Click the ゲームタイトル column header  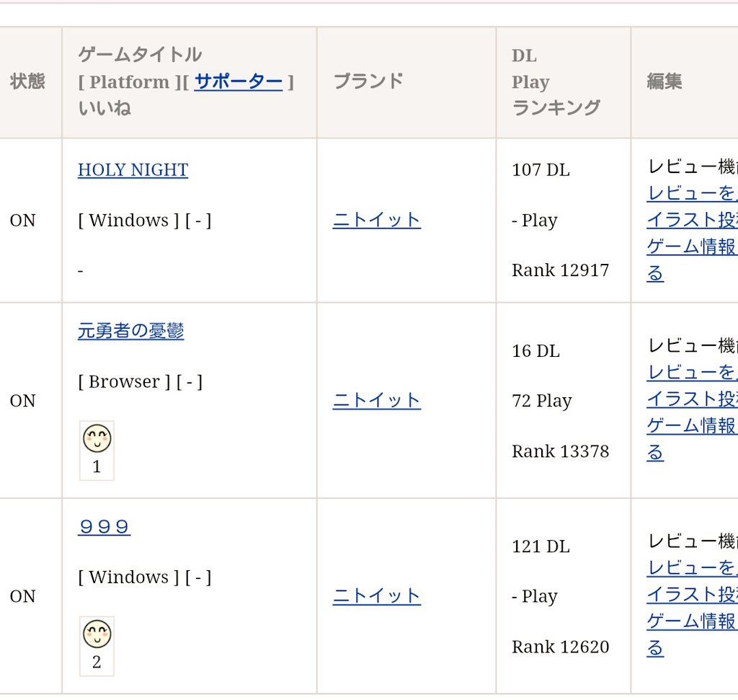pos(138,54)
